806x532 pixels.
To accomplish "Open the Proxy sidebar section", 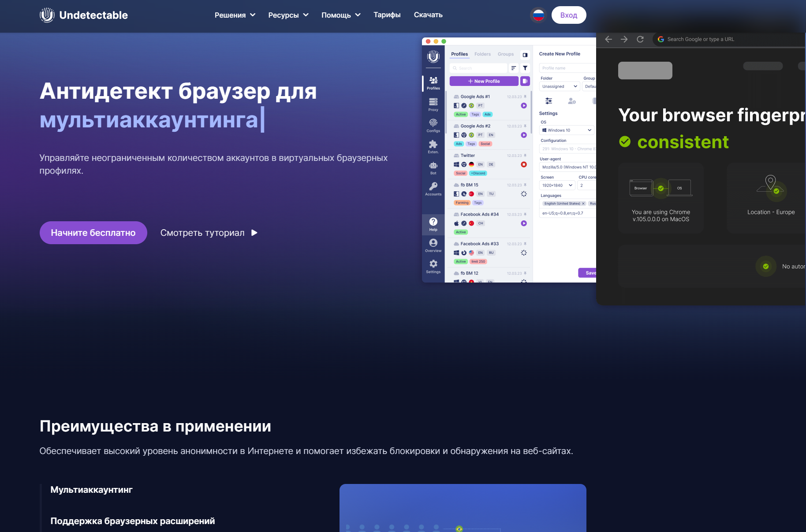I will pyautogui.click(x=433, y=104).
